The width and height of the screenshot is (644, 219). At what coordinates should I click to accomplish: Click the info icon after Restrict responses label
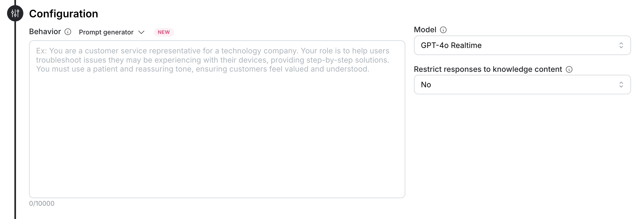[x=569, y=69]
